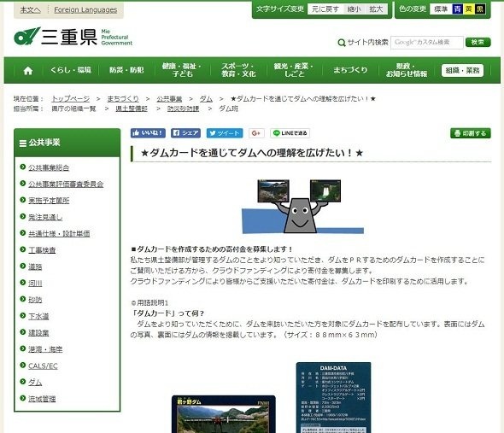The height and width of the screenshot is (433, 504).
Task: Click the dam mascot illustration
Action: (302, 207)
